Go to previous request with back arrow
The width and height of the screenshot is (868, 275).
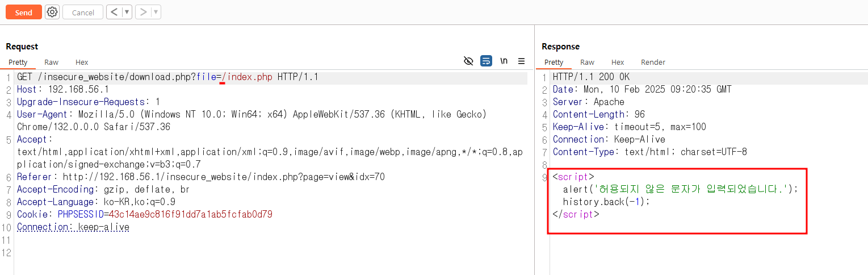(114, 12)
